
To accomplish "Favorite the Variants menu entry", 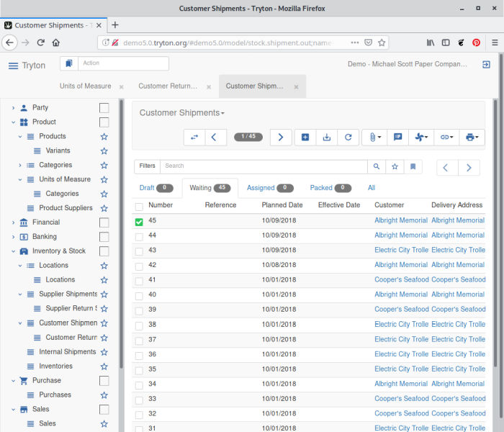I will pyautogui.click(x=104, y=150).
